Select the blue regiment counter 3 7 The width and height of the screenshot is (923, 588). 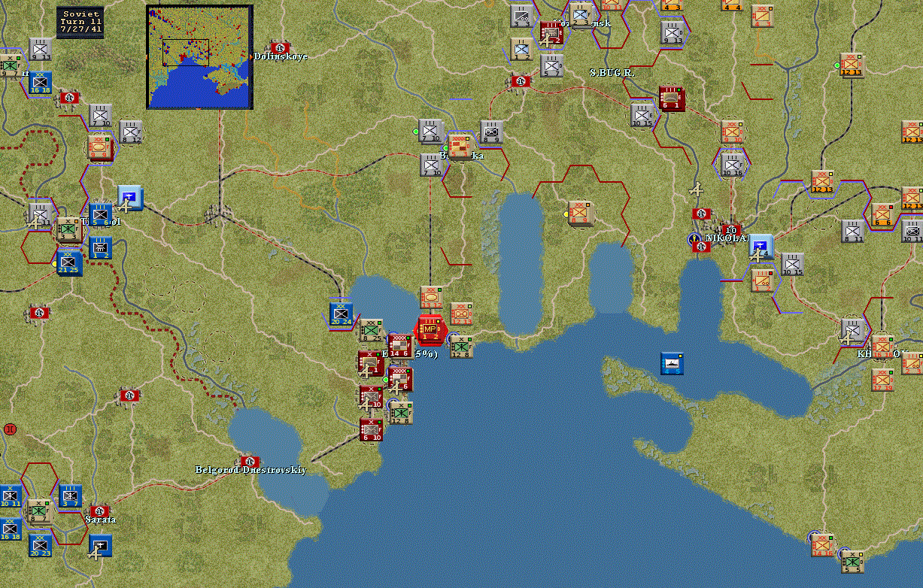(70, 496)
